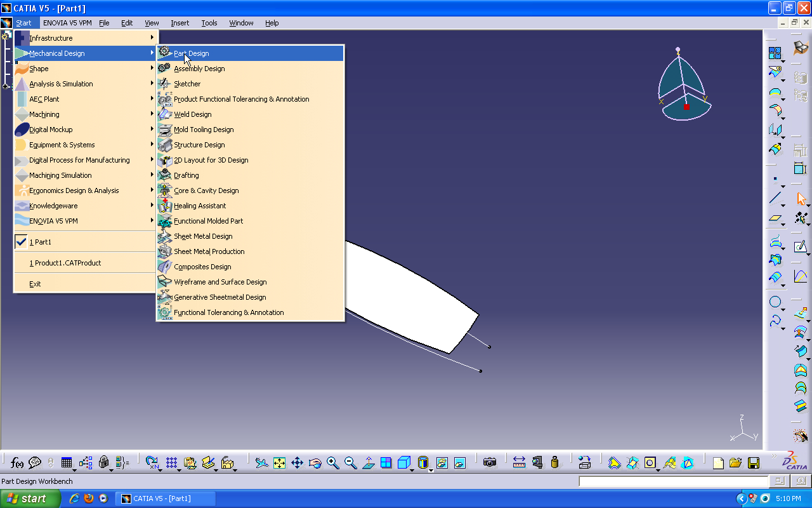Click the CATIA V5 - [Part1] taskbar button
This screenshot has height=508, width=812.
(166, 498)
